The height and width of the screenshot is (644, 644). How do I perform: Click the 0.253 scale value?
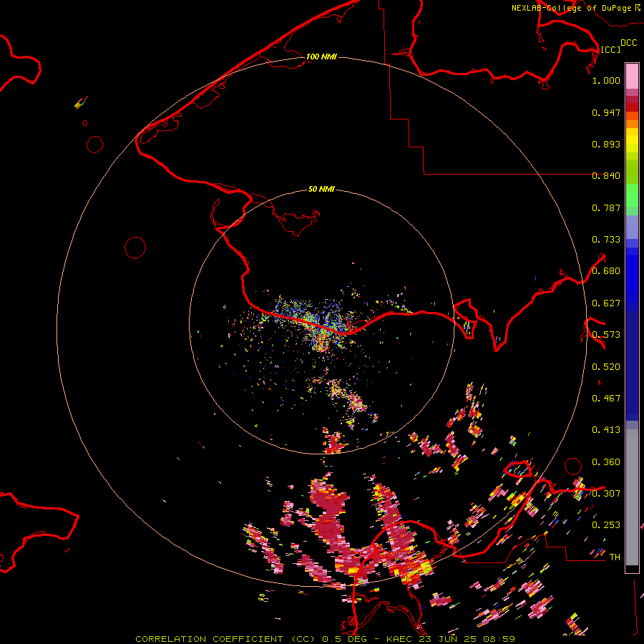pos(606,525)
